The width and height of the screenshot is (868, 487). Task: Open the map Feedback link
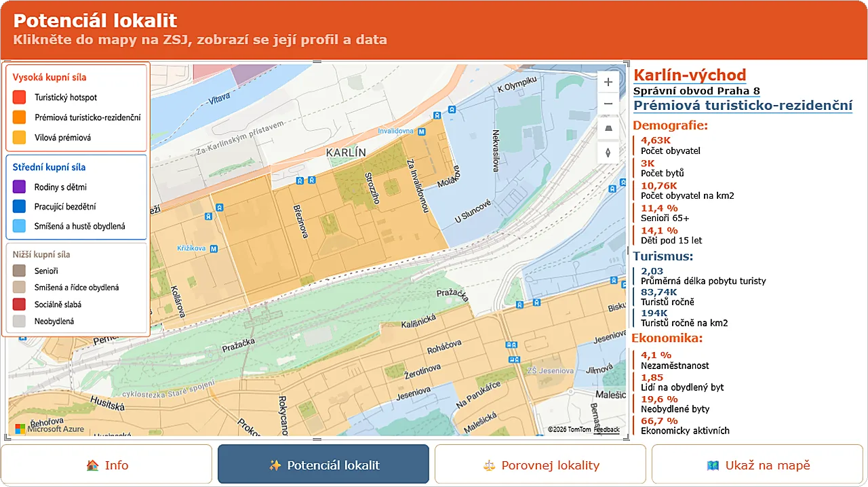click(607, 429)
